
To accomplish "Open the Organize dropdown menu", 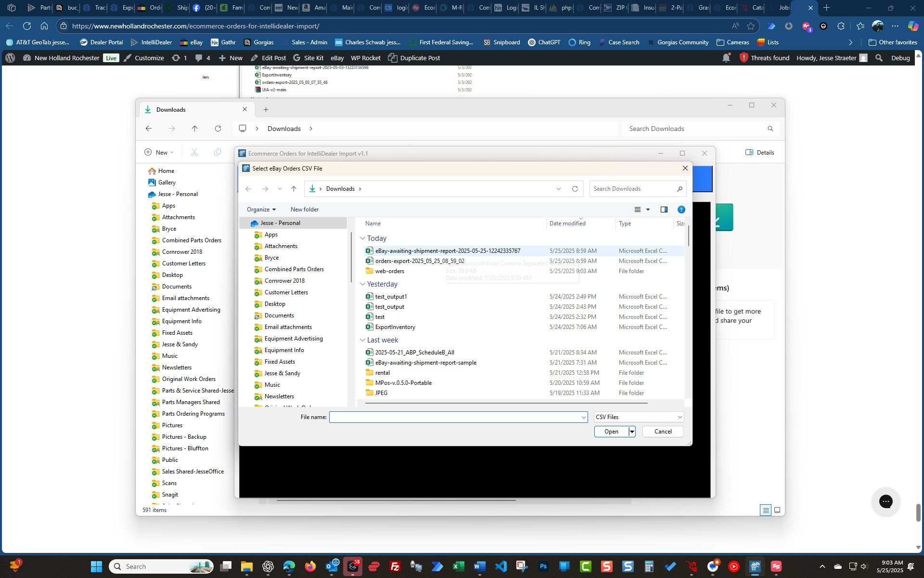I will [x=261, y=210].
